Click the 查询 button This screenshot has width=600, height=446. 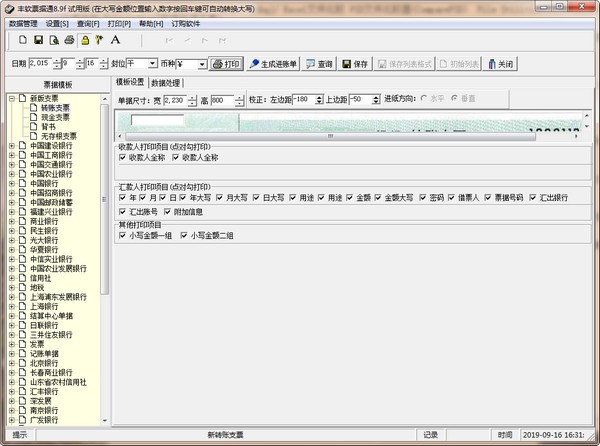(320, 64)
